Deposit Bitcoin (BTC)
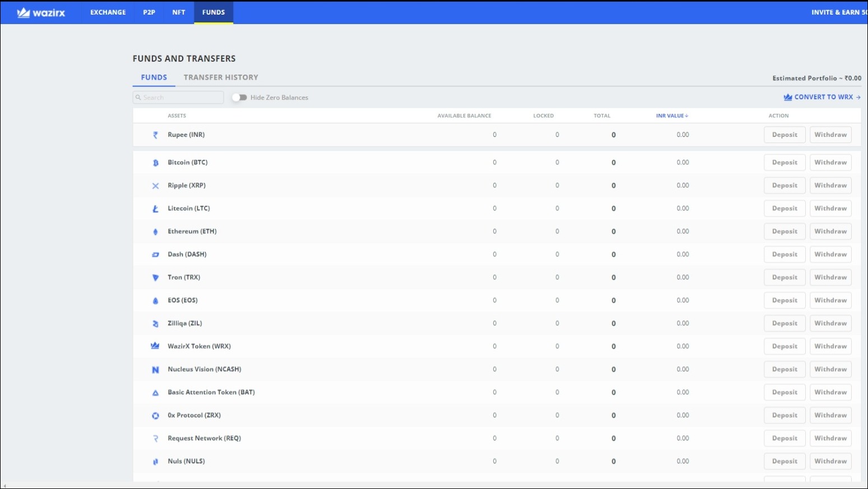 pos(785,163)
